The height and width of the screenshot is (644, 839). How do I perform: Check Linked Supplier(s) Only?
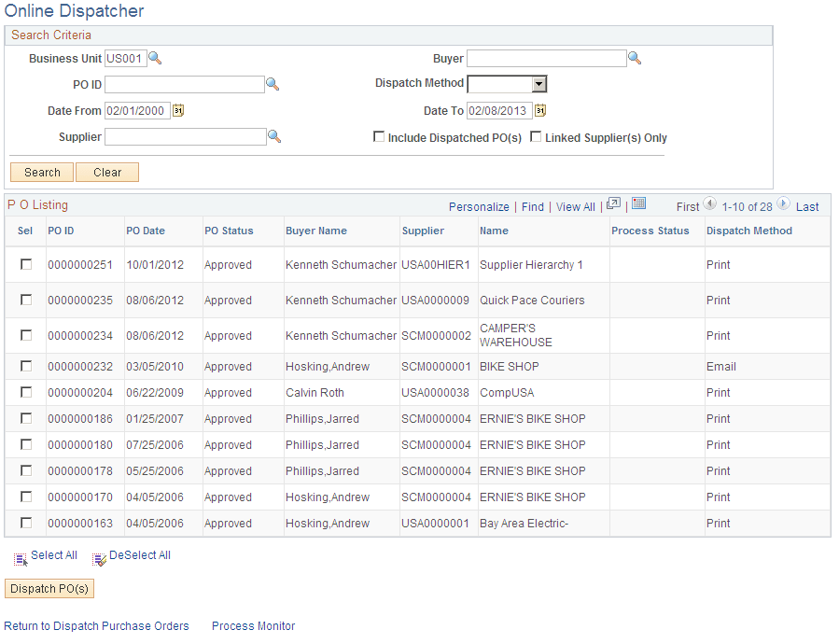(x=536, y=136)
